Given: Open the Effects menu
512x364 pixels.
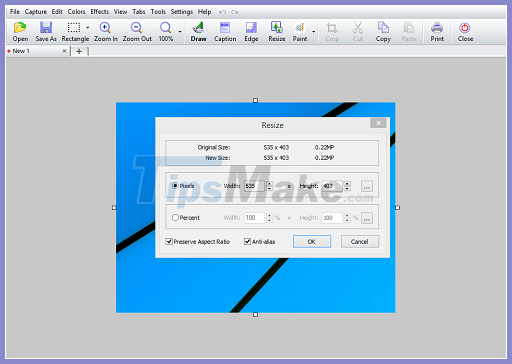Looking at the screenshot, I should [100, 12].
